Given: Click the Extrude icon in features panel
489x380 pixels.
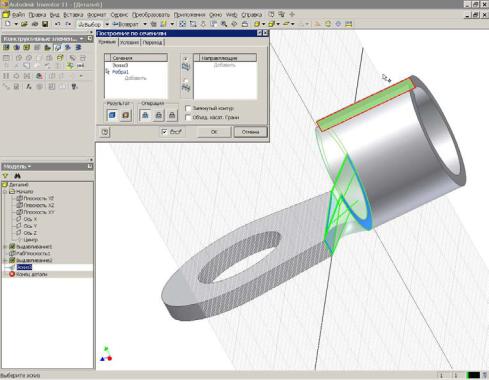Looking at the screenshot, I should coord(6,48).
